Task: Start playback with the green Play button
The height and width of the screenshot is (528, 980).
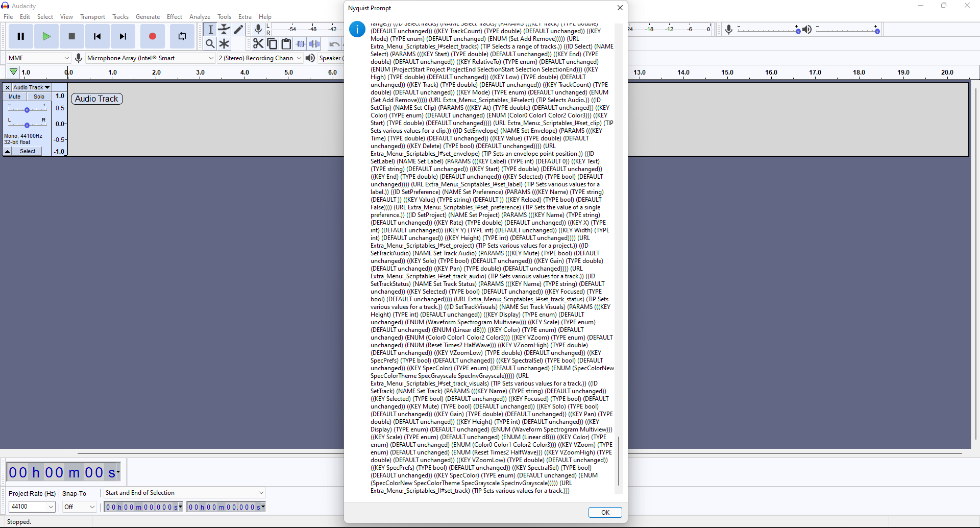Action: [x=46, y=36]
